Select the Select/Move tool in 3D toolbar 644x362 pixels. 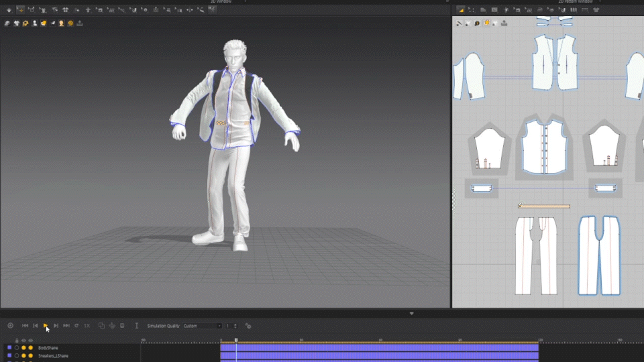pos(20,10)
